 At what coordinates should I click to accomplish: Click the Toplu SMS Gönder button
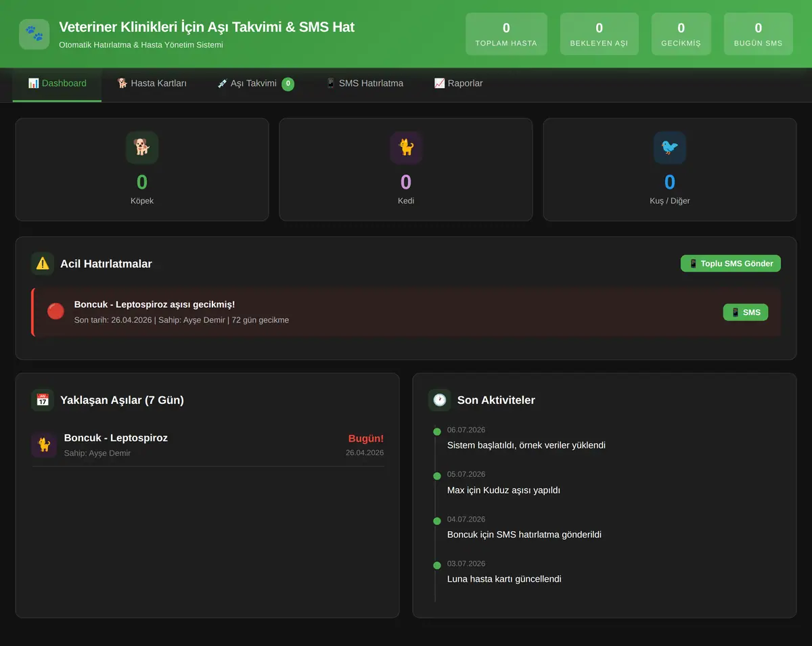731,263
